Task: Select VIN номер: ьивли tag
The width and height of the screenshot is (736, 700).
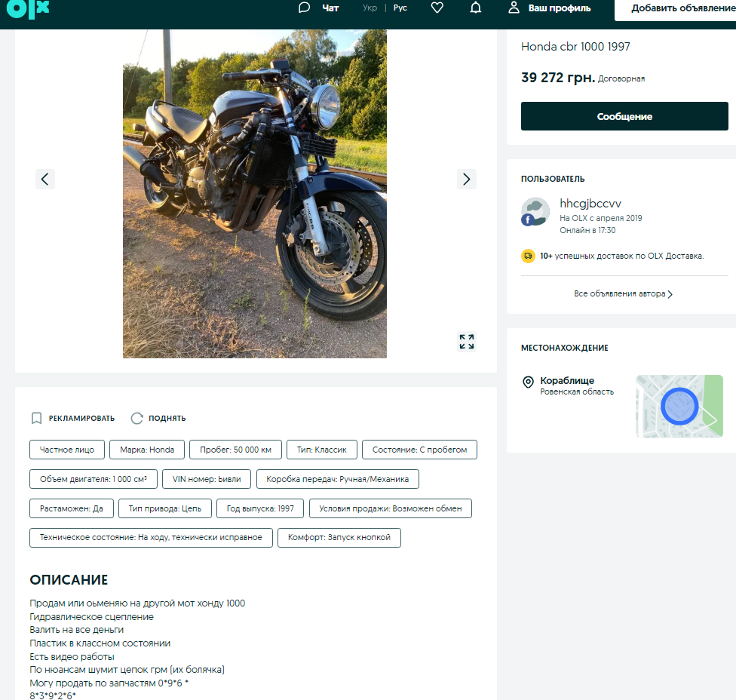Action: 207,479
